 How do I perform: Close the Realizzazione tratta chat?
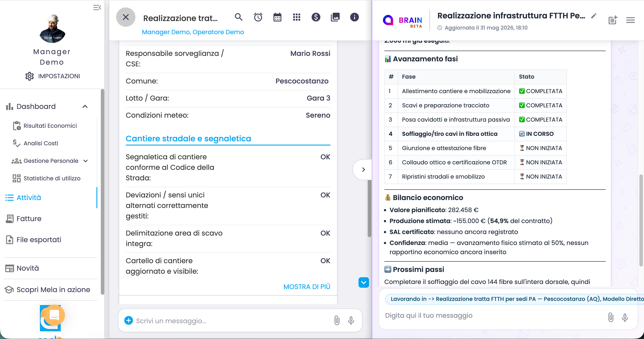pyautogui.click(x=126, y=17)
